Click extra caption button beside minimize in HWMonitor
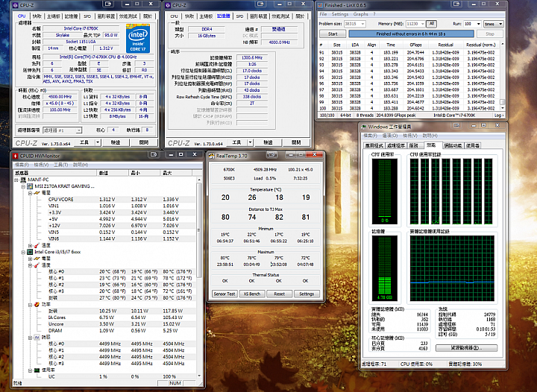Screen dimensions: 537x392 (x=154, y=154)
